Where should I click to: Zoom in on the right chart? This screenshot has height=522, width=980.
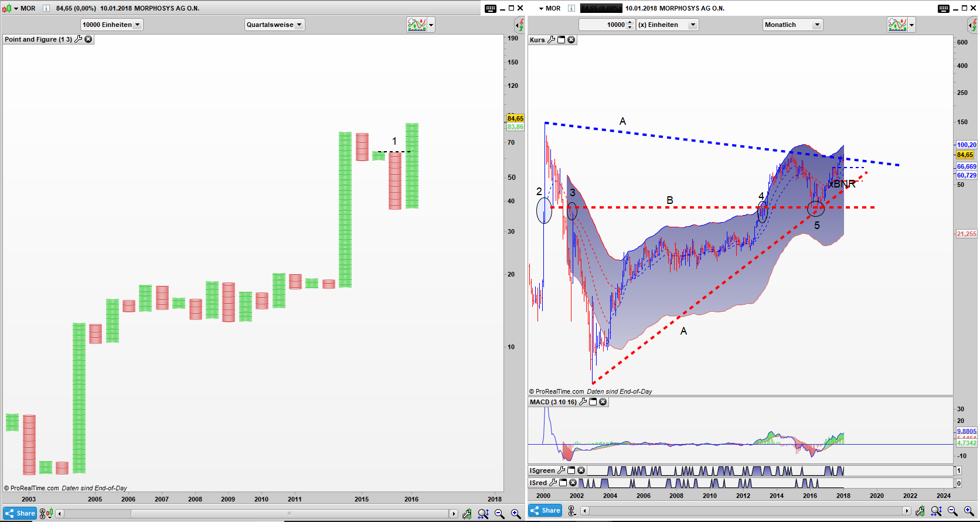click(969, 511)
